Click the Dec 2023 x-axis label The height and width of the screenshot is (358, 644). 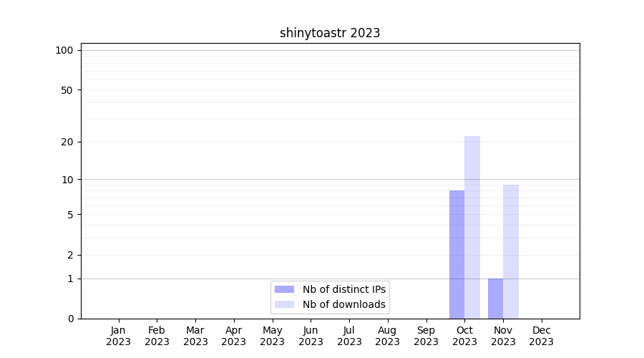coord(541,336)
